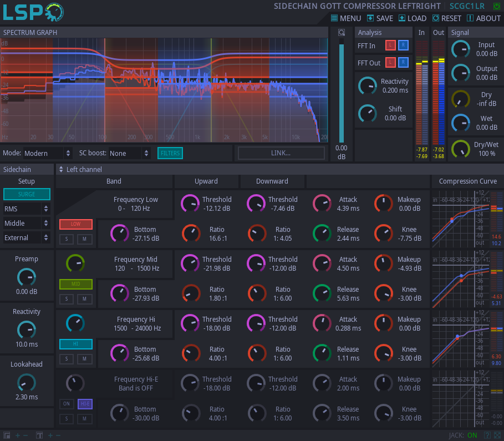Open the SC boost None dropdown
Screen dimensions: 504x441
[x=129, y=153]
